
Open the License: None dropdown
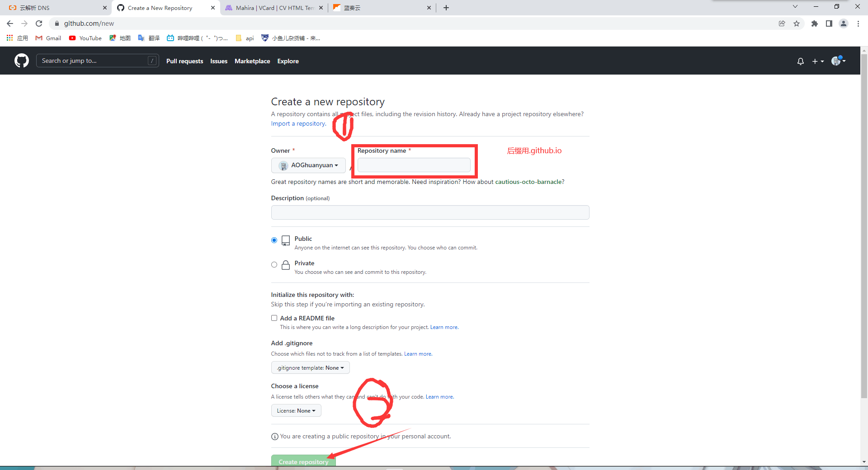tap(296, 410)
